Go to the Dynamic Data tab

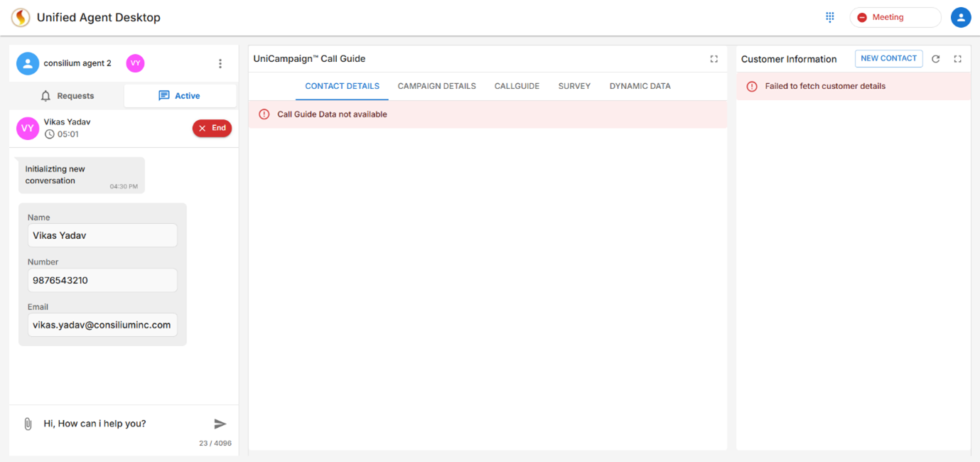[x=640, y=86]
